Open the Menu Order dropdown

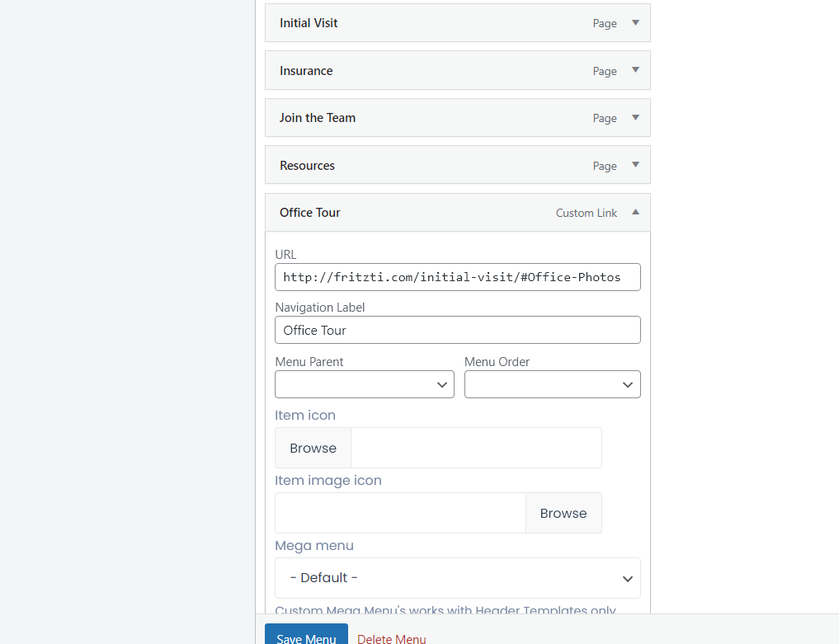(x=552, y=384)
